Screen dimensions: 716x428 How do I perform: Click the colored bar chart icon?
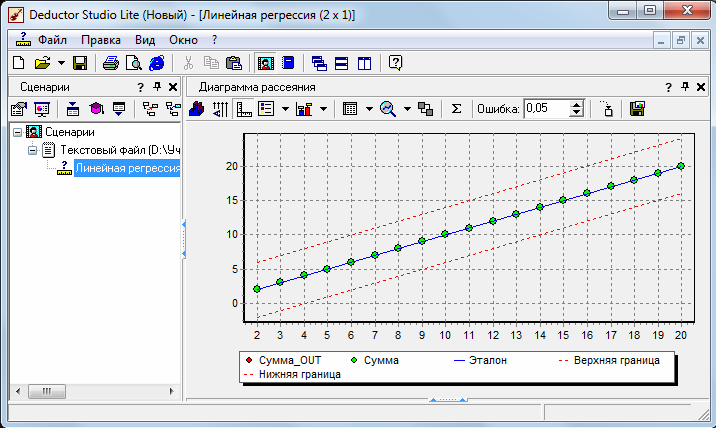pyautogui.click(x=304, y=109)
